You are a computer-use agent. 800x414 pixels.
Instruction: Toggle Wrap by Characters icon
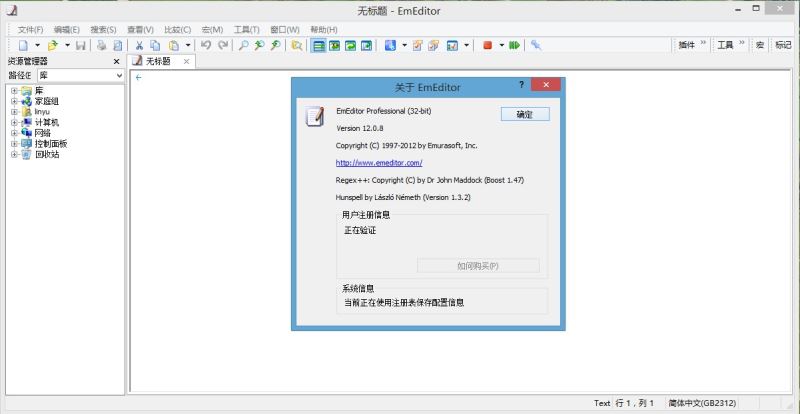pyautogui.click(x=334, y=45)
